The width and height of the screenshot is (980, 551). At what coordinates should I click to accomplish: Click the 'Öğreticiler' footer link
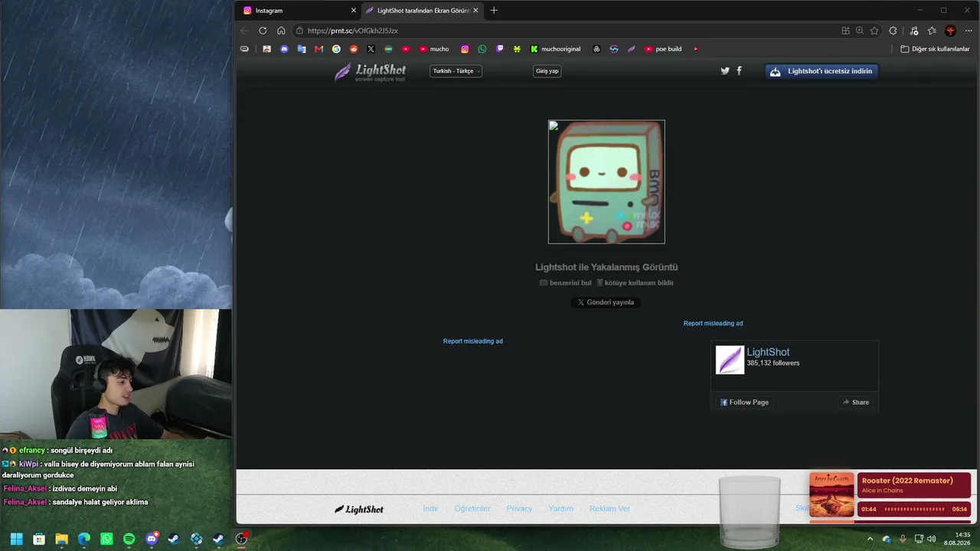click(x=472, y=509)
